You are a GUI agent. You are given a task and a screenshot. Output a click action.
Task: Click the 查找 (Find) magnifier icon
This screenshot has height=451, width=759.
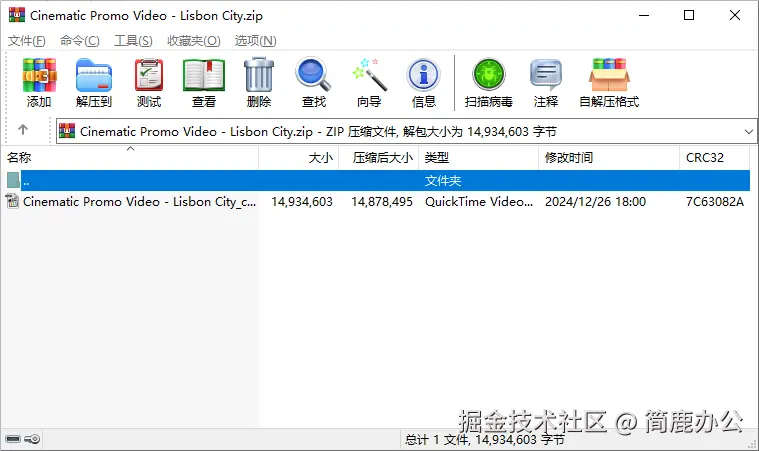314,75
